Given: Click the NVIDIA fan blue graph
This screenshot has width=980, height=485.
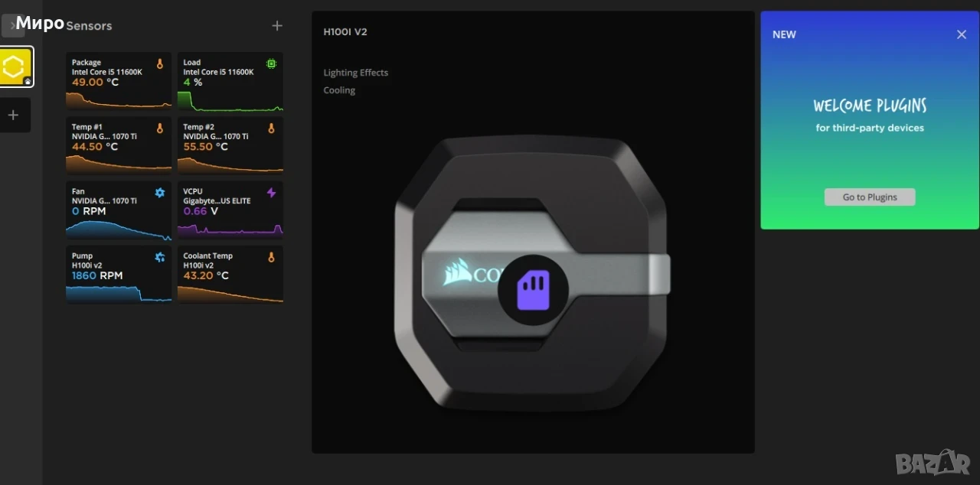Looking at the screenshot, I should (x=119, y=229).
